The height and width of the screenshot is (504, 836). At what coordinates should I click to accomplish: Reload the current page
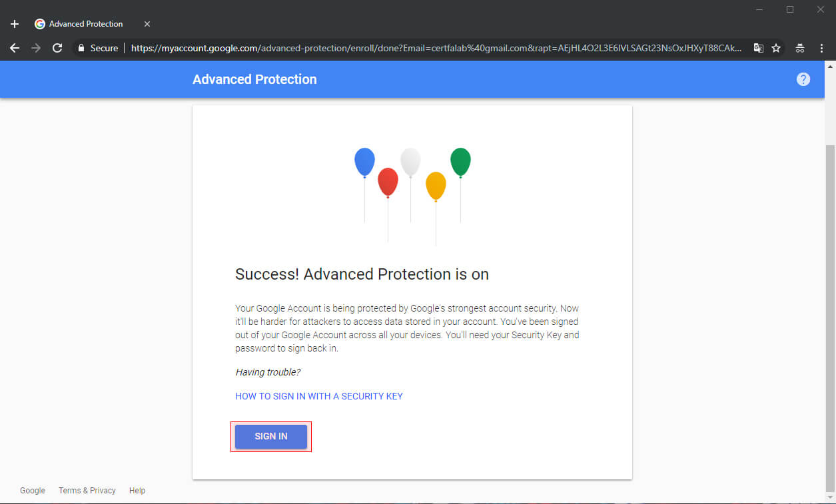coord(57,48)
